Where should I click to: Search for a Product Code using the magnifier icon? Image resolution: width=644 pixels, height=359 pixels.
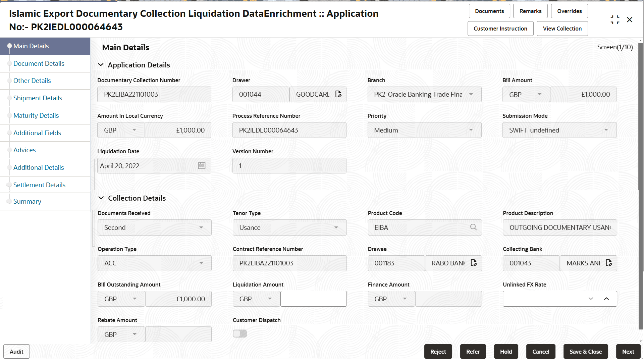[x=474, y=227]
